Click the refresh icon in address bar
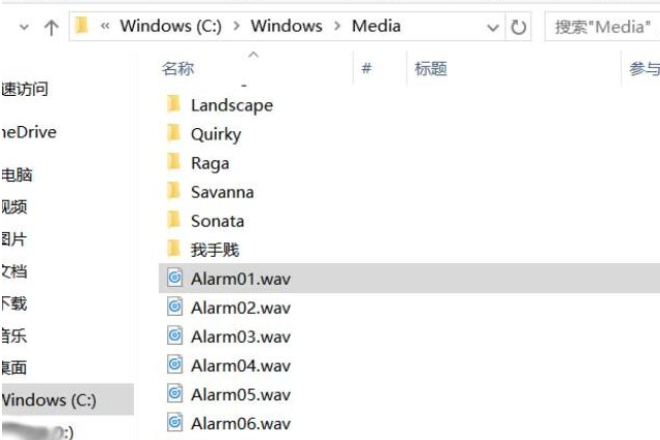 [519, 27]
